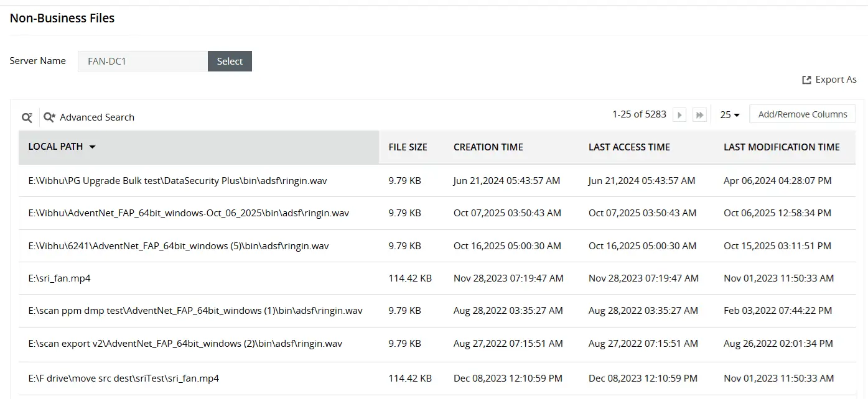The image size is (868, 399).
Task: Click the Advanced Search link
Action: pyautogui.click(x=97, y=117)
